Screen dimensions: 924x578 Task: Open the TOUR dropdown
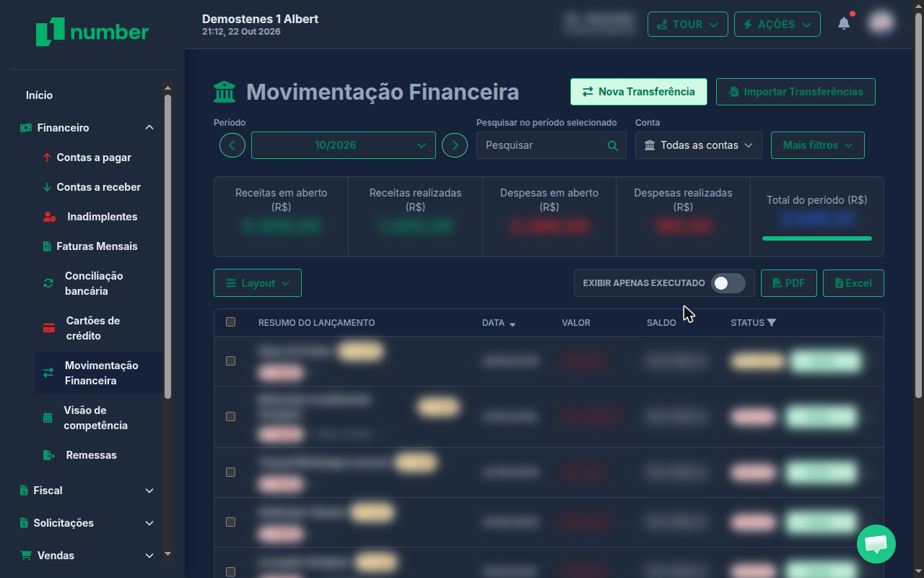point(688,24)
